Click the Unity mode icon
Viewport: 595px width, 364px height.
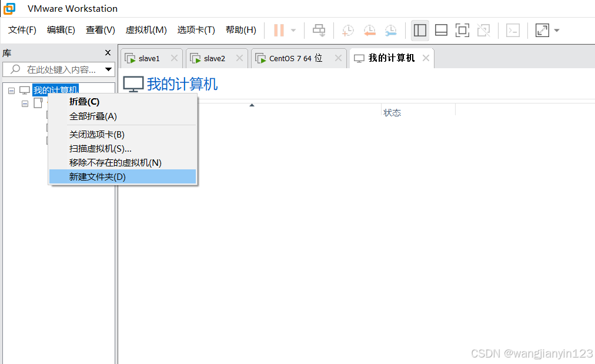(x=483, y=31)
